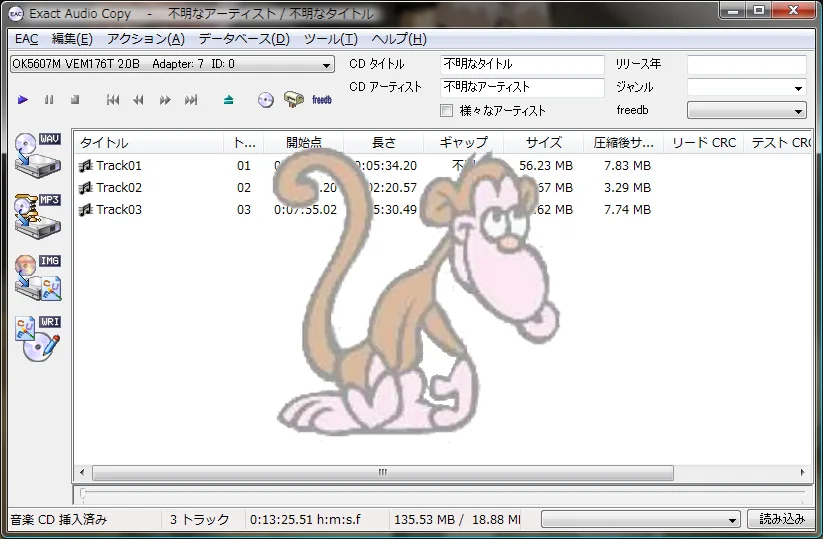Open the データベース(D) menu
Image resolution: width=823 pixels, height=539 pixels.
[244, 39]
